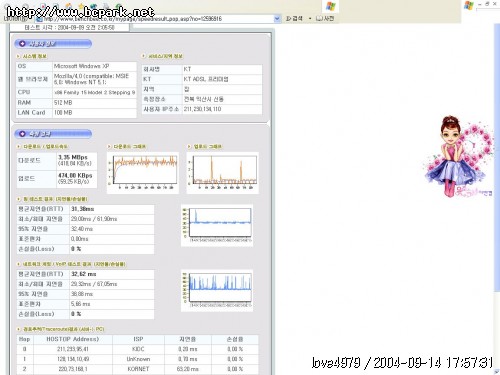This screenshot has height=375, width=500.
Task: Click the plus icon on the first section header
Action: point(22,44)
